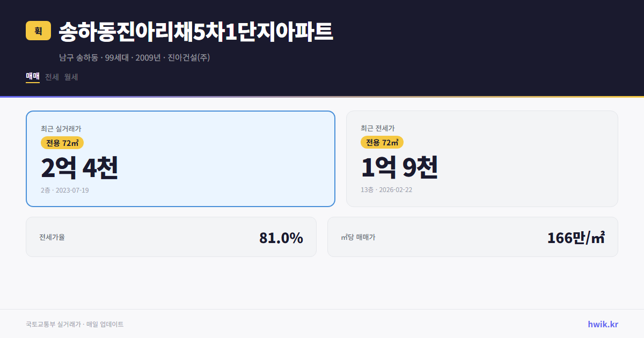Select the 2023-07-19 transaction date
Viewport: 644px width, 338px height.
point(65,190)
